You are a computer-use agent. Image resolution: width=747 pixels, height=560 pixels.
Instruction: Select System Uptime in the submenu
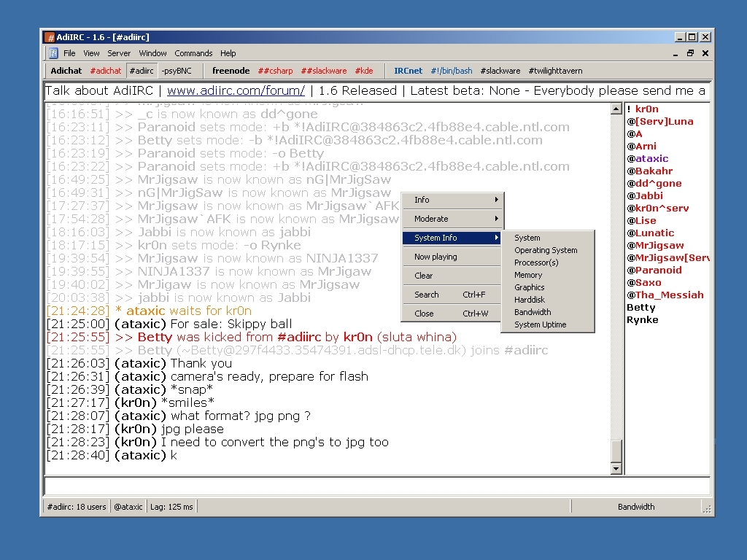548,324
